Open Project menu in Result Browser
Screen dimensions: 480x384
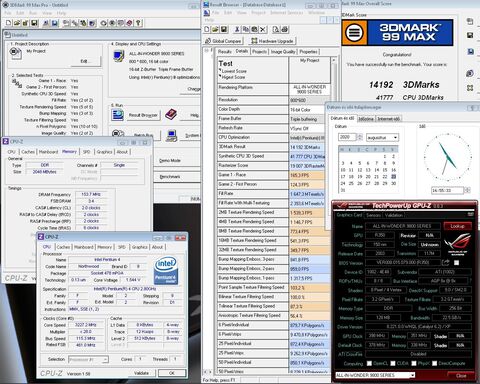click(258, 13)
